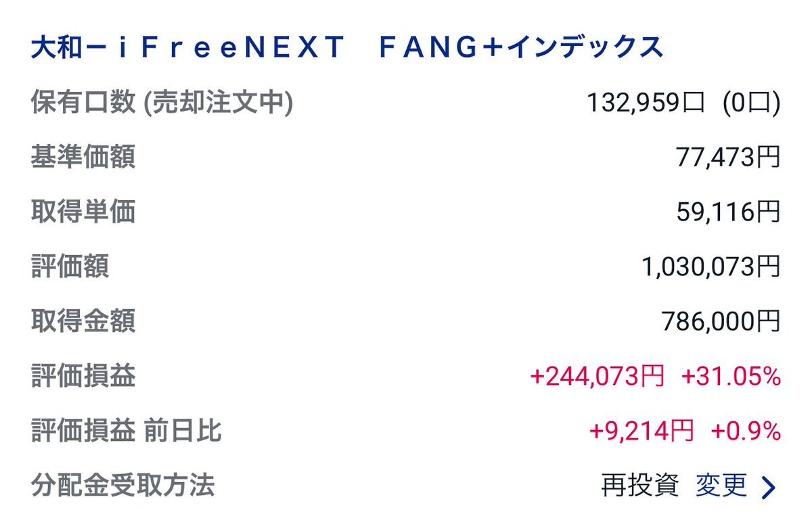Select the 評価額 label
812x516 pixels.
pyautogui.click(x=70, y=266)
